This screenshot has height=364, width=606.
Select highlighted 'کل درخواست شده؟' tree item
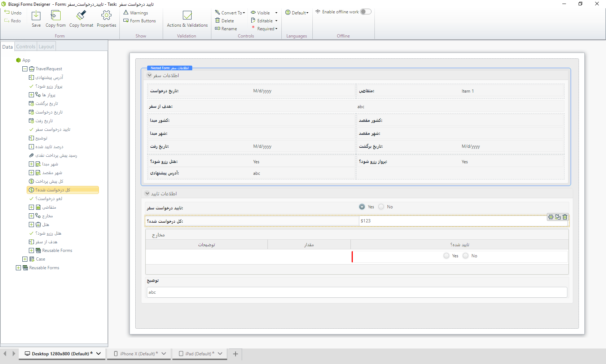tap(63, 190)
